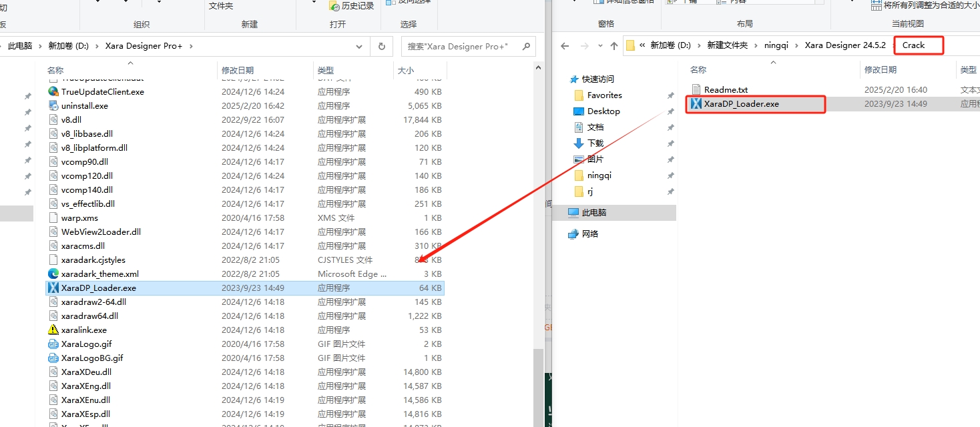Open 历史记录 in the ribbon
The image size is (980, 427).
click(352, 6)
